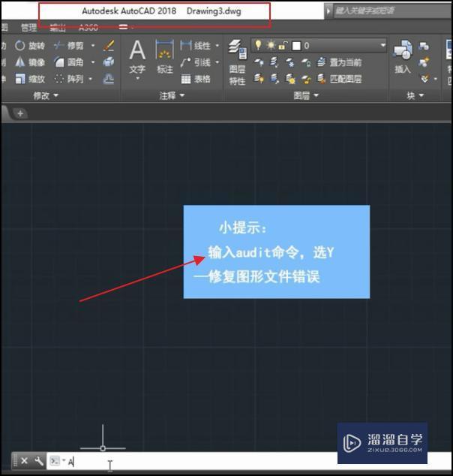The height and width of the screenshot is (476, 453).
Task: Select the Rotate (旋转) tool
Action: (30, 46)
